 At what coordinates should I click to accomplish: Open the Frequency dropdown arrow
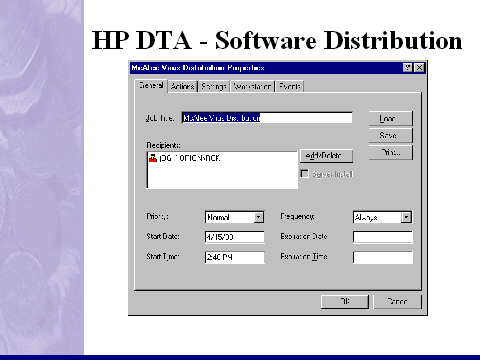(x=406, y=217)
